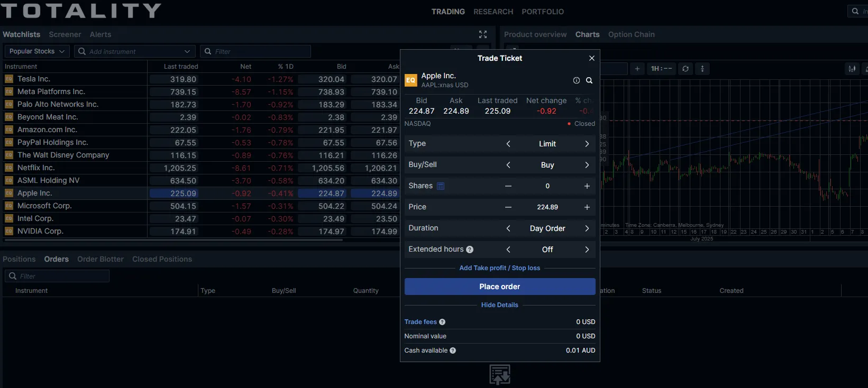
Task: Toggle Buy/Sell using left arrow
Action: coord(508,165)
